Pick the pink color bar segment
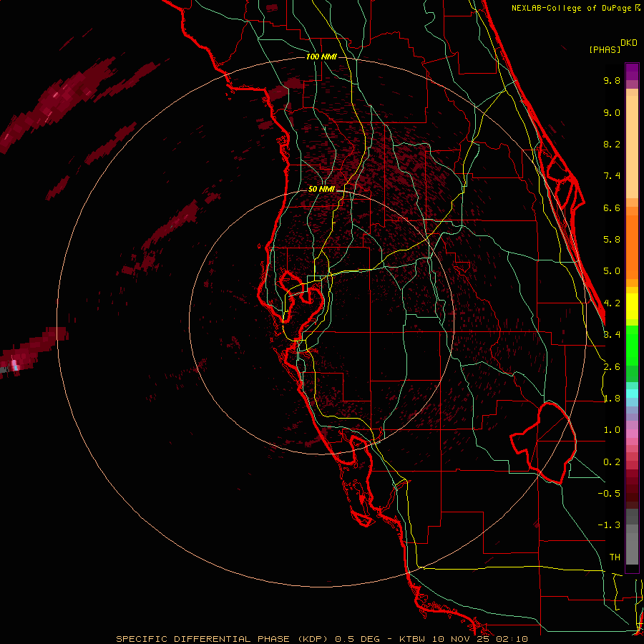The height and width of the screenshot is (644, 644). [632, 434]
